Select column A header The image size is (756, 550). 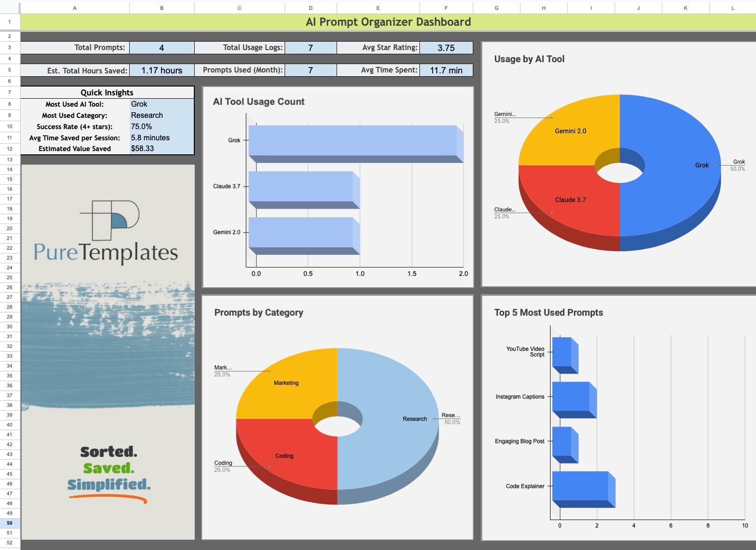(x=75, y=8)
